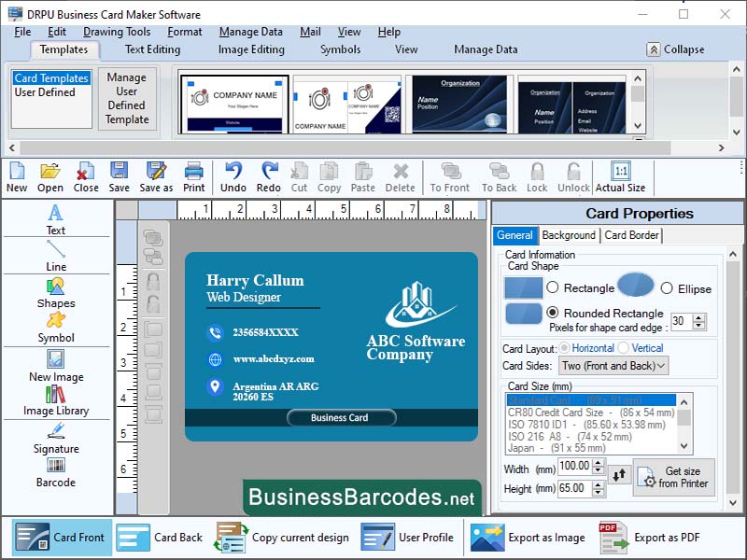Add a Signature to the card
This screenshot has width=747, height=560.
pyautogui.click(x=55, y=441)
